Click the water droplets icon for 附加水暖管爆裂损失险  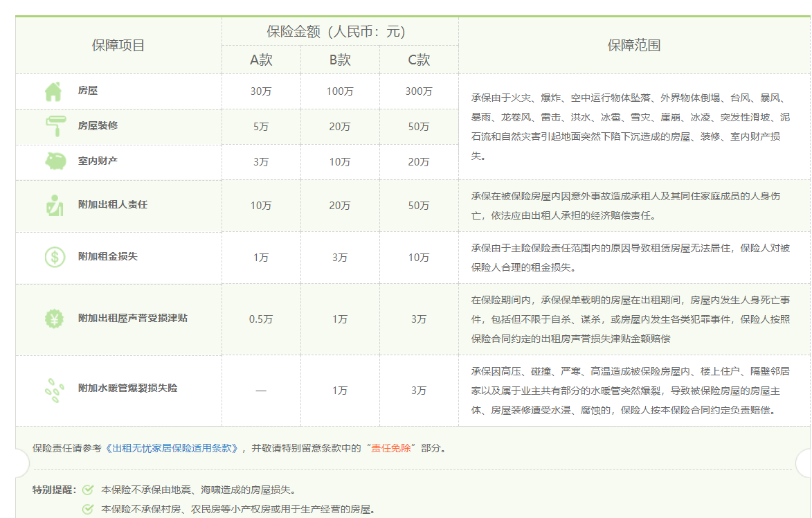click(54, 390)
